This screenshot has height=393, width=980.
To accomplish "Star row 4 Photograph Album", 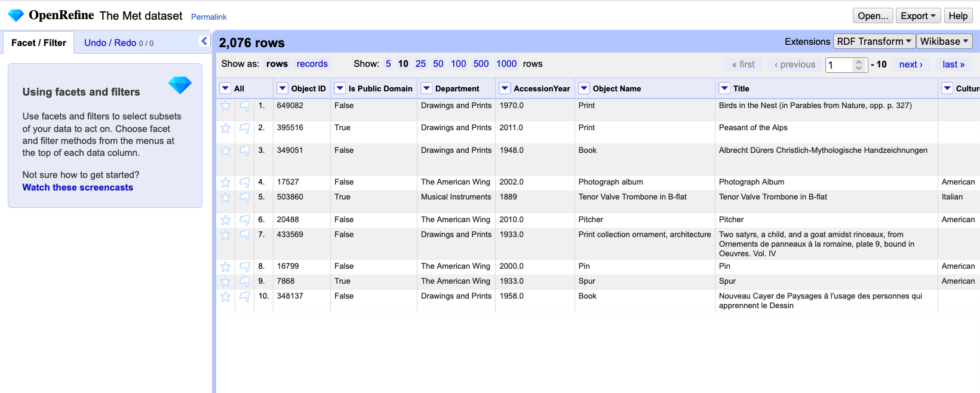I will point(225,182).
